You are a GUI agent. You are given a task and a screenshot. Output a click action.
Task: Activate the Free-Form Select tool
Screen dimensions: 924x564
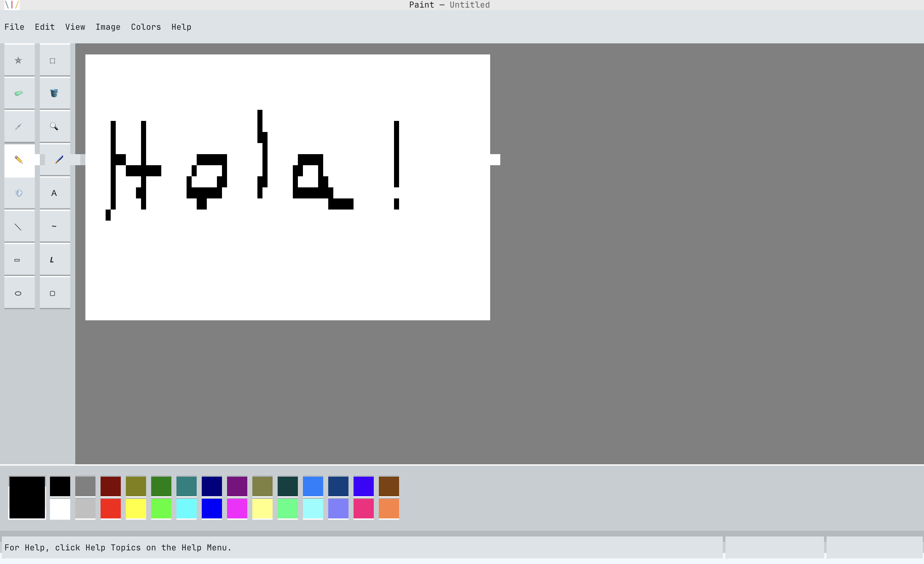click(x=19, y=60)
